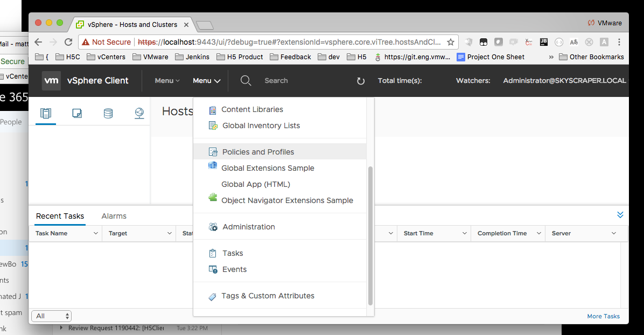Open the Other Bookmarks folder
The image size is (644, 335).
(x=591, y=57)
